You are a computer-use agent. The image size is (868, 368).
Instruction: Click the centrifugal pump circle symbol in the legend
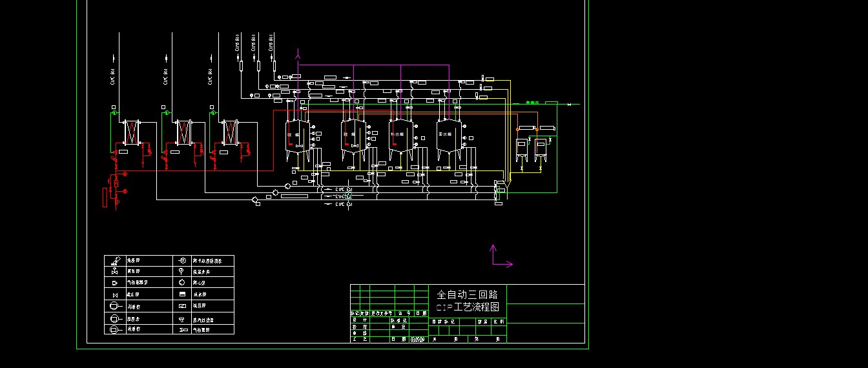(x=182, y=283)
